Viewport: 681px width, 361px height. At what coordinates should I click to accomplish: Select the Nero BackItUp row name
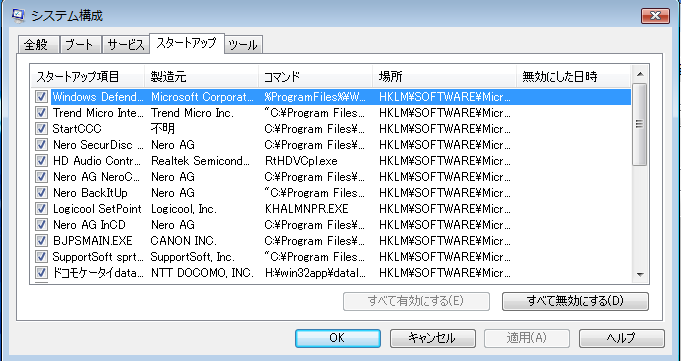tap(90, 193)
